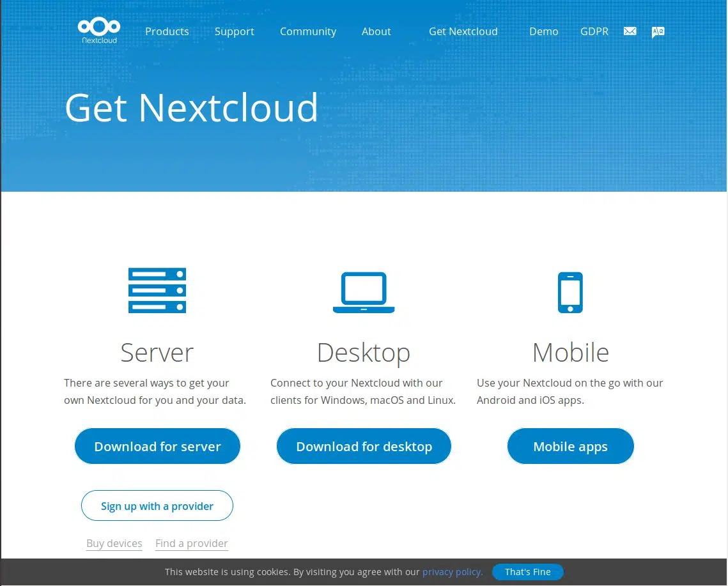Image resolution: width=728 pixels, height=586 pixels.
Task: Accept cookies with That's Fine button
Action: [527, 572]
